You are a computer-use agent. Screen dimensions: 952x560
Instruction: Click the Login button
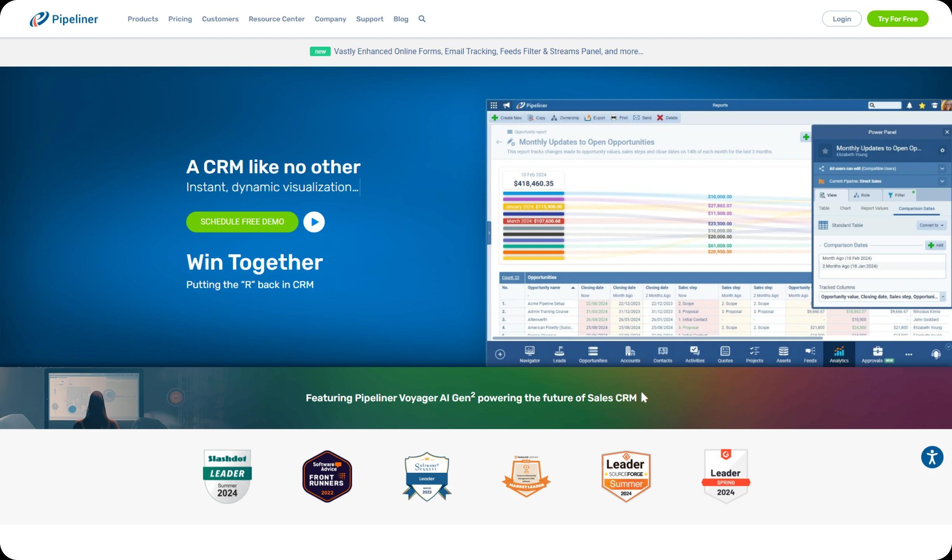click(842, 19)
